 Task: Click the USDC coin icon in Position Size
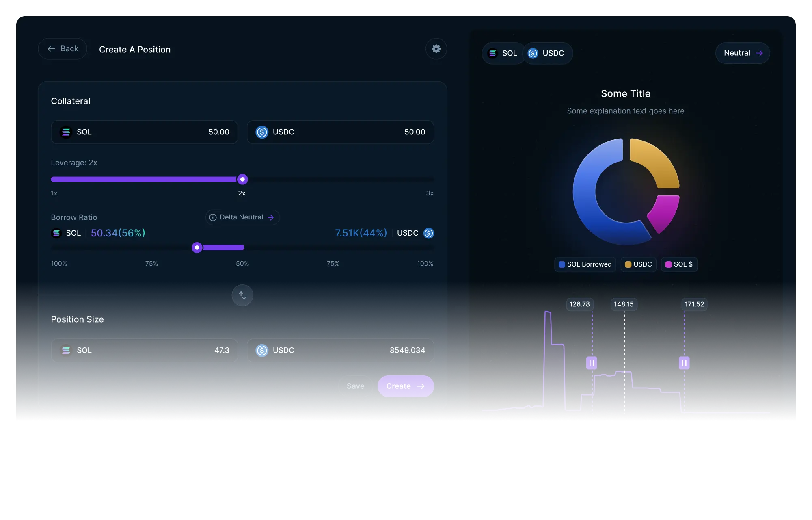click(262, 350)
